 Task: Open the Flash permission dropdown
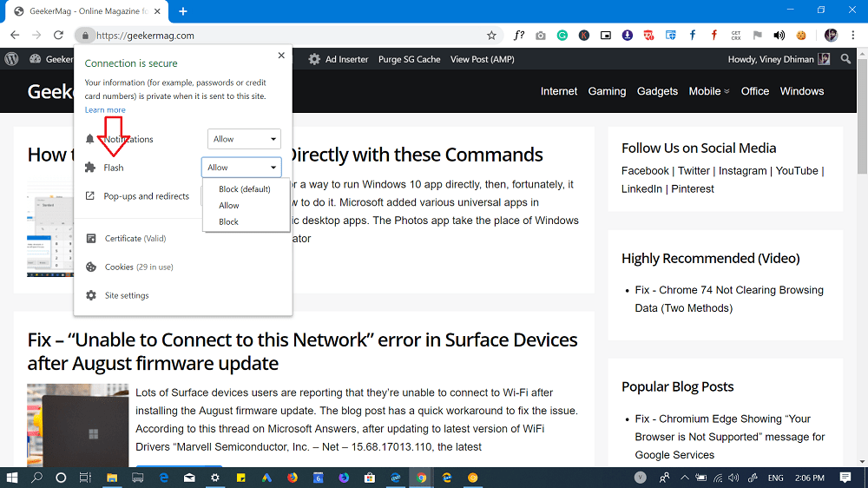tap(241, 168)
